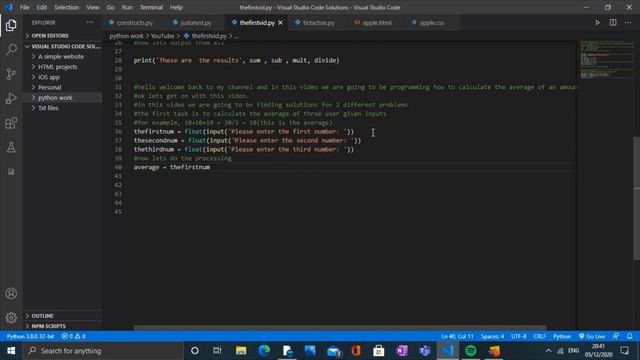Screen dimensions: 640x360
Task: Click the code minimap preview
Action: 607,60
